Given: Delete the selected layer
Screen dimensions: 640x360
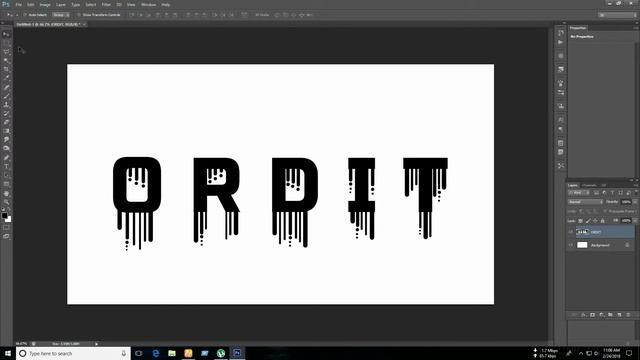Looking at the screenshot, I should click(x=628, y=315).
